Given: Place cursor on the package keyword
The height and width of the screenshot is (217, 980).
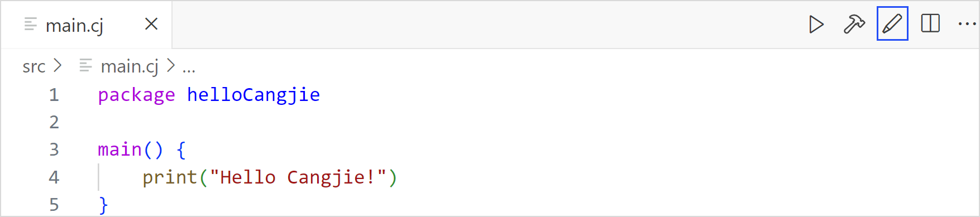Looking at the screenshot, I should 136,95.
